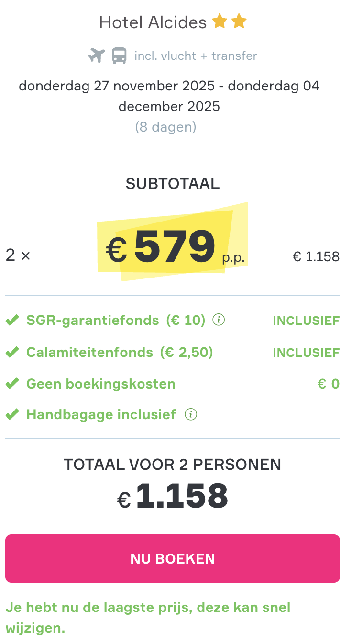Toggle the SGR-garantiefonds inclusion

306,320
